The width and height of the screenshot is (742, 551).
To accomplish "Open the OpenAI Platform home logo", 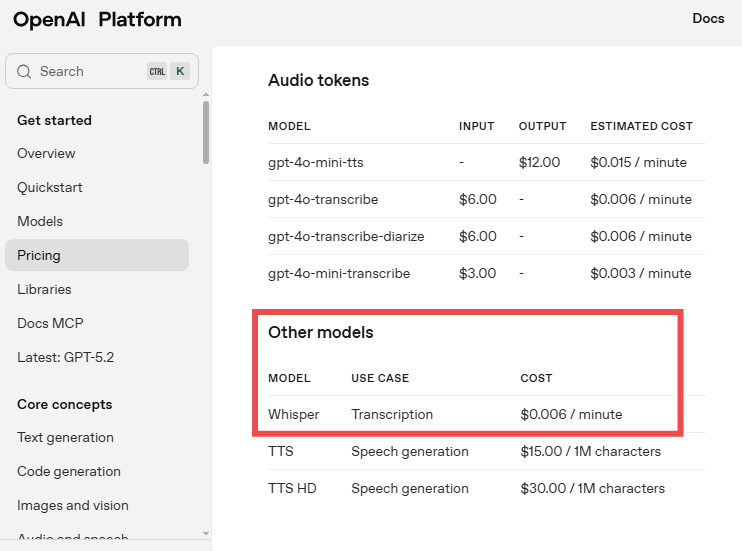I will [97, 20].
